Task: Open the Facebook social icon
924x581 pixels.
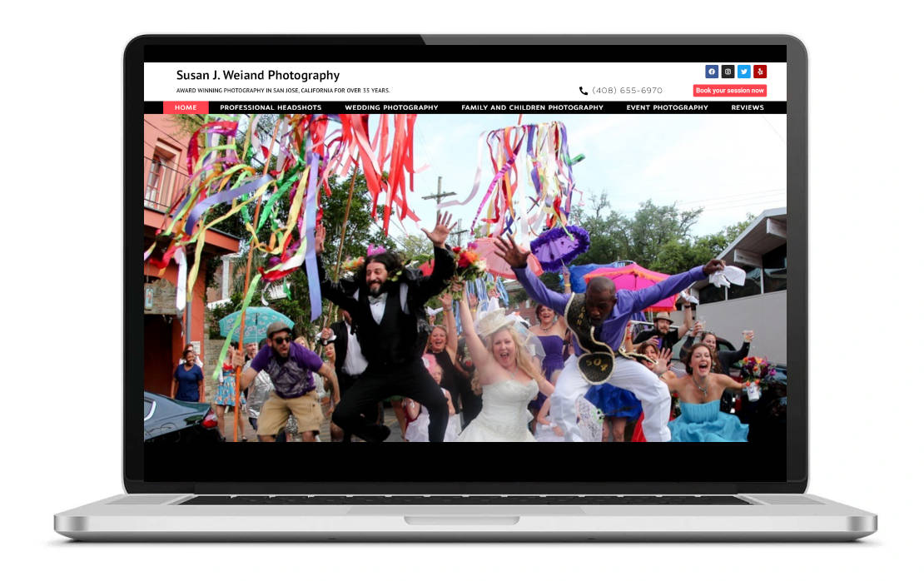Action: 712,72
